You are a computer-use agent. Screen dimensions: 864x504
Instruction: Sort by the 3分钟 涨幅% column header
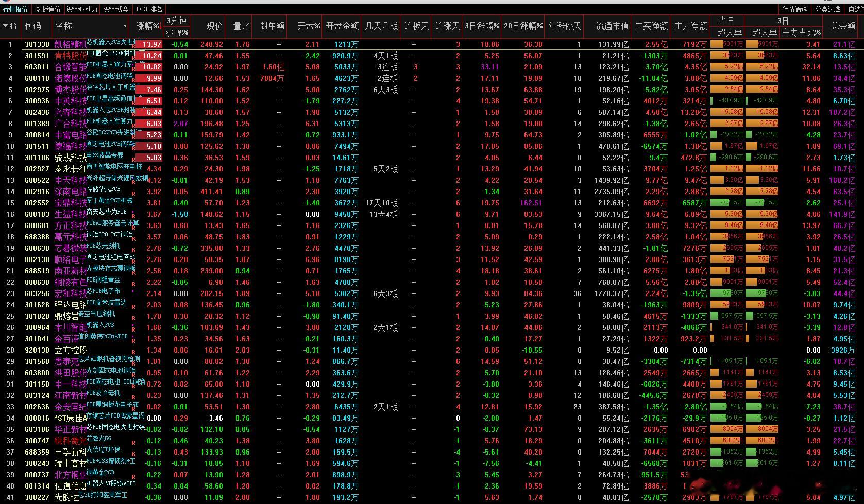pyautogui.click(x=177, y=32)
